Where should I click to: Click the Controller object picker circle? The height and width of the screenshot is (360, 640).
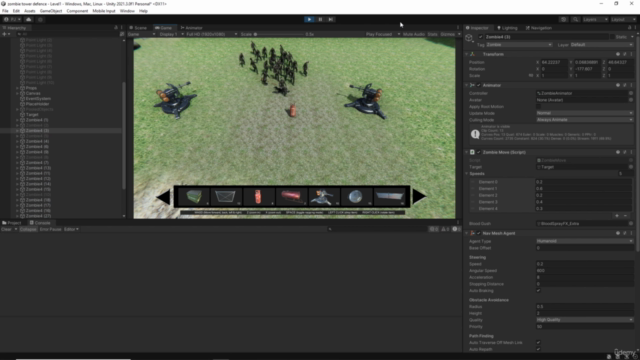pyautogui.click(x=631, y=93)
